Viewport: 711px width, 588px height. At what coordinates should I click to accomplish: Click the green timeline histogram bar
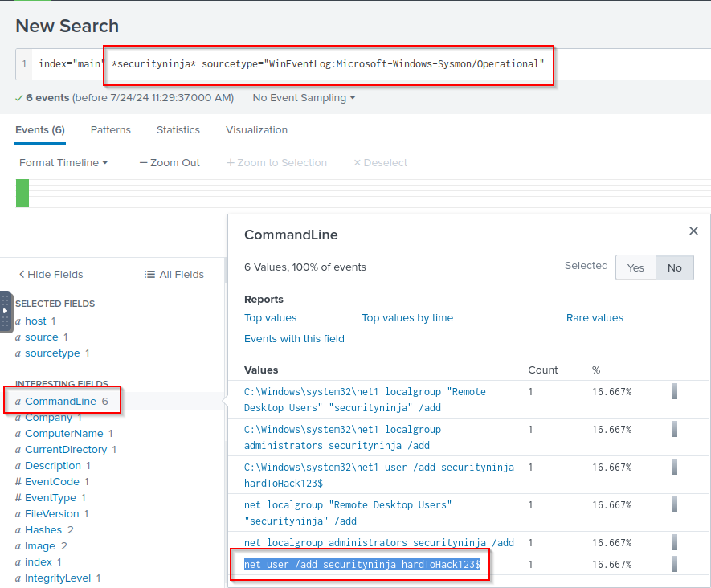pyautogui.click(x=22, y=193)
